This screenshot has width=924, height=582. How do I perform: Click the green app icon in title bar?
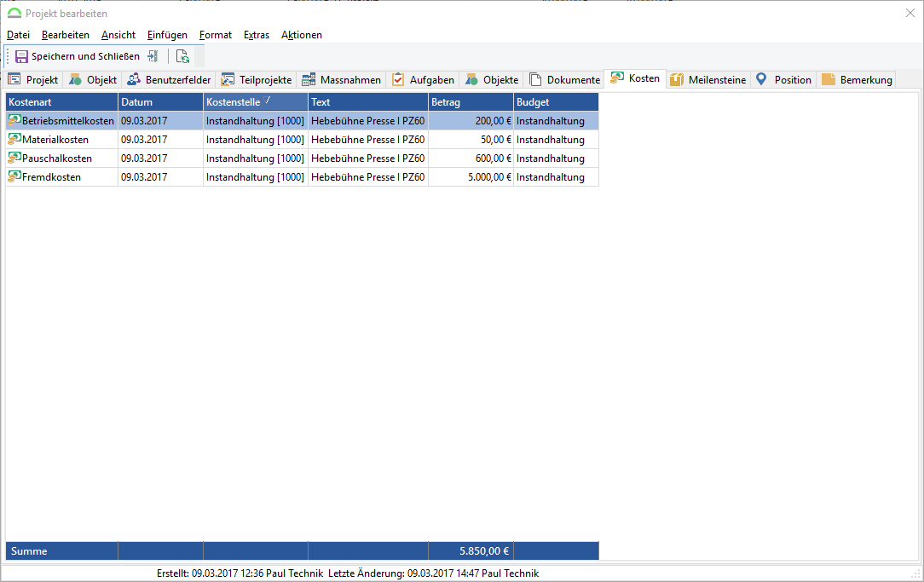click(x=14, y=13)
